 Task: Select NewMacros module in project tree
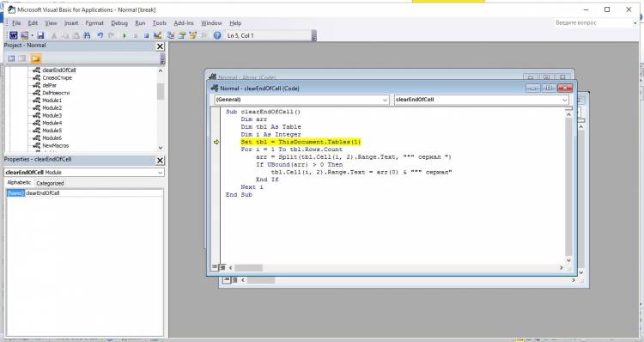(56, 145)
